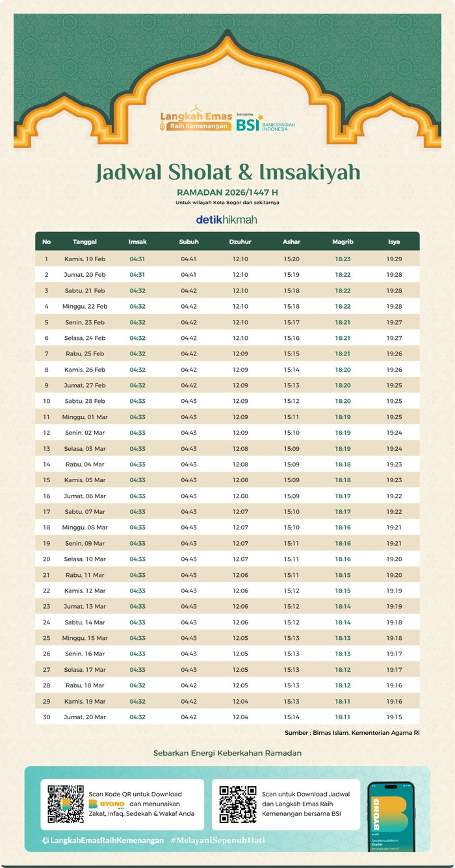Click the "Jadwal Sholat & Imsakiyah" title
This screenshot has width=455, height=868.
point(227,172)
